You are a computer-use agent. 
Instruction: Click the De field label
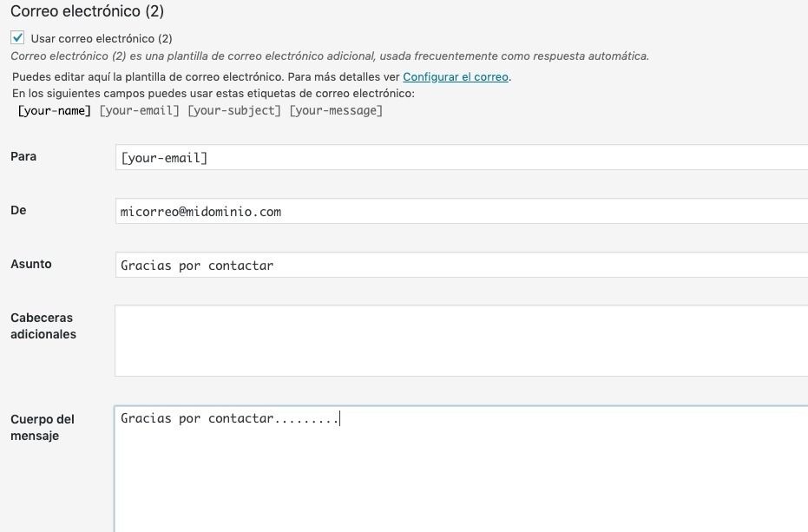pyautogui.click(x=18, y=210)
